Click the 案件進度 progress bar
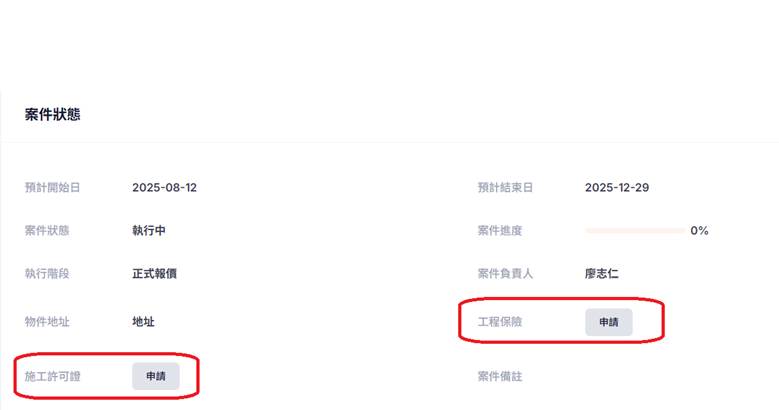The image size is (779, 410). pos(634,231)
